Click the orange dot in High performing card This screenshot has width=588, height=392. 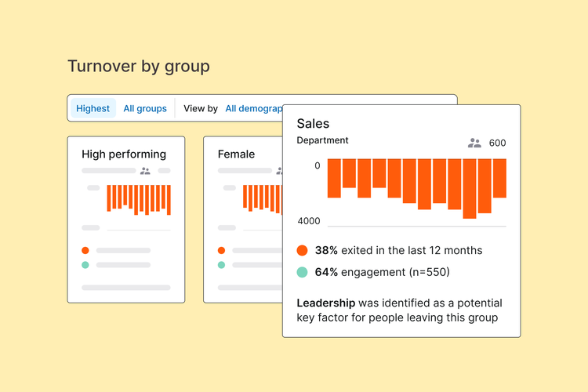pos(85,250)
